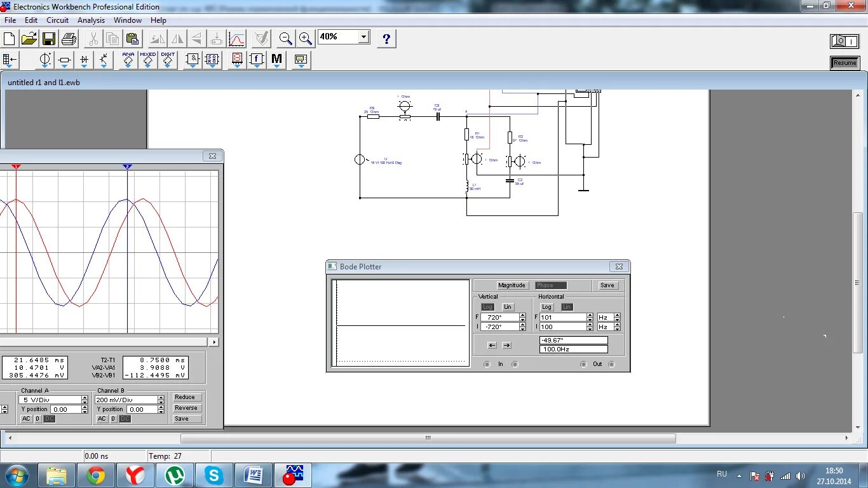Select 0 ground coupling for Channel B

click(113, 419)
